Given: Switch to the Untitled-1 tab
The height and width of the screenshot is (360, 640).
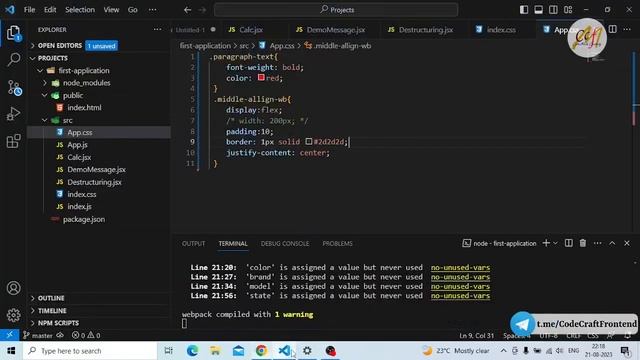Looking at the screenshot, I should (x=193, y=29).
